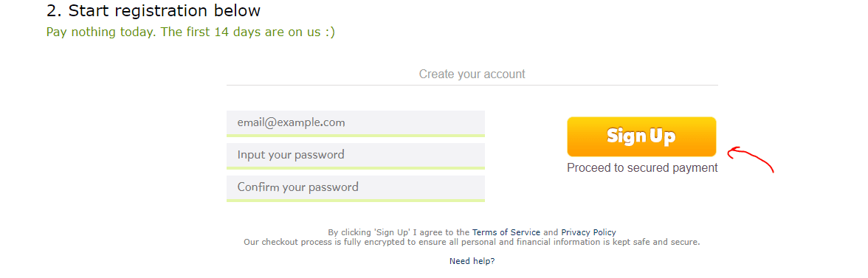Click the divider line under 'Create your account'

click(472, 85)
